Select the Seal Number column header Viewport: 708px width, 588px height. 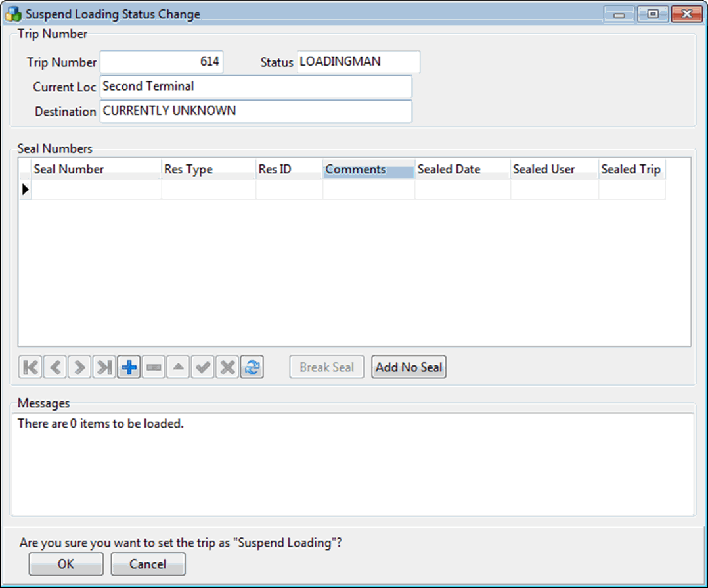pos(96,169)
